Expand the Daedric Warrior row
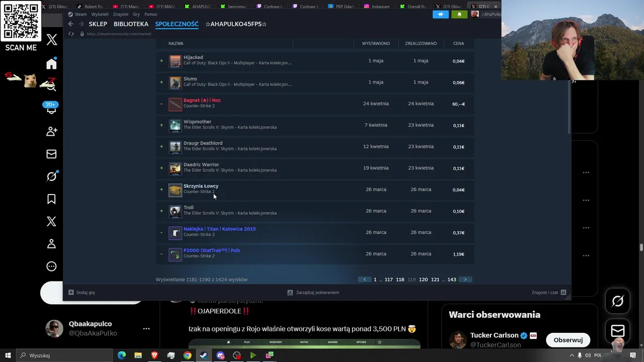Screen dimensions: 644x362 coord(162,168)
